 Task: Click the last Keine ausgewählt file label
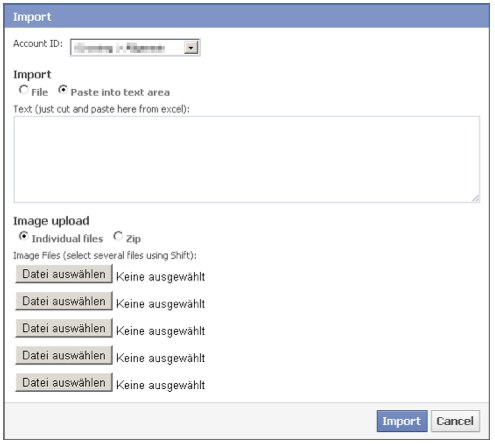click(x=160, y=385)
